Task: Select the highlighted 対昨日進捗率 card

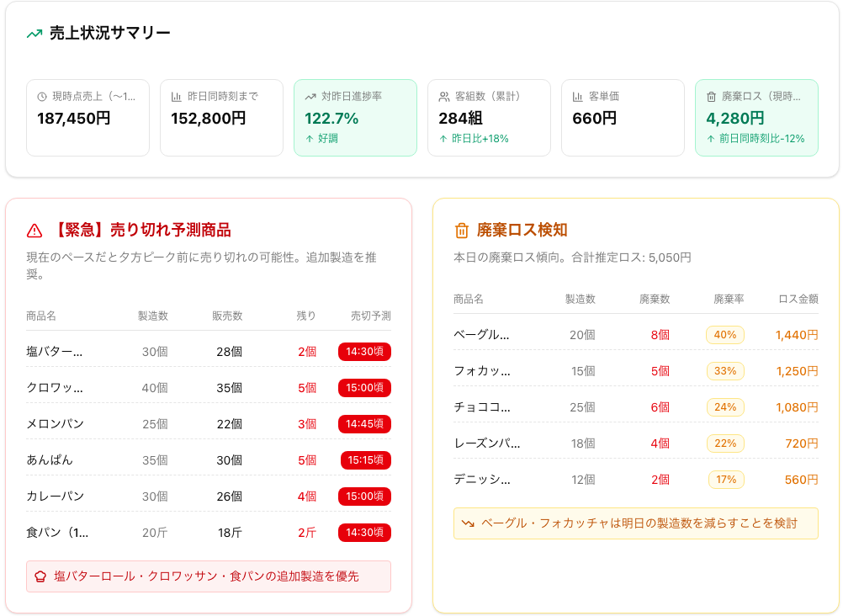Action: pos(355,118)
